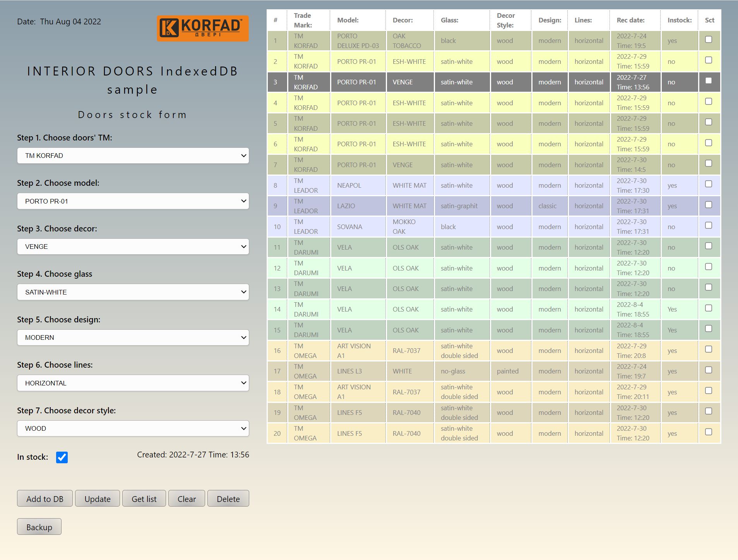This screenshot has height=560, width=738.
Task: Open the Step 2 model dropdown
Action: (133, 201)
